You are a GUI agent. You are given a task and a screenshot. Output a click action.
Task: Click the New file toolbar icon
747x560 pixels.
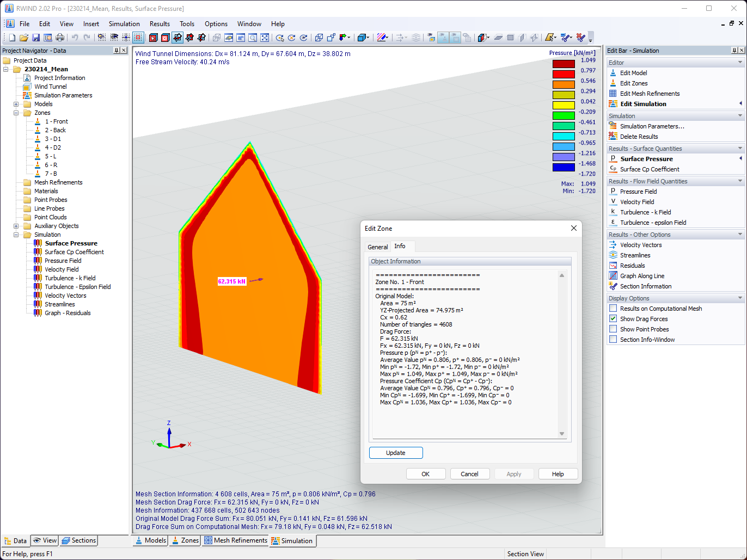12,38
